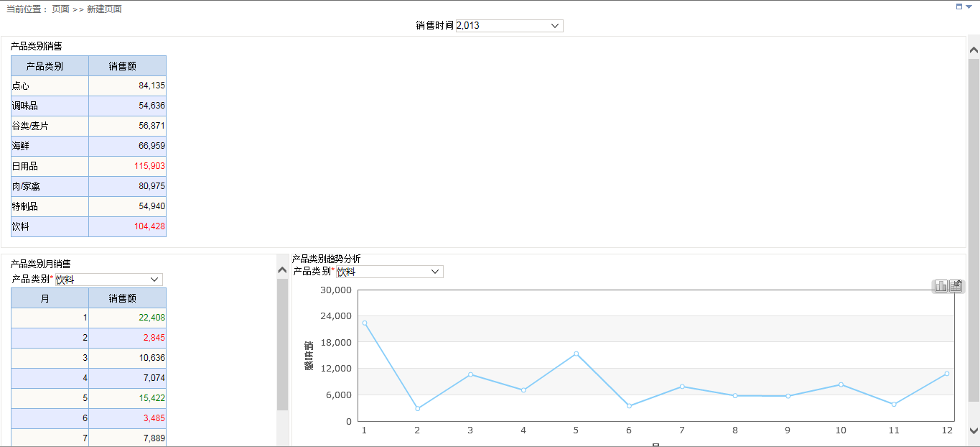The height and width of the screenshot is (447, 980).
Task: Select the 点心 row label
Action: point(20,86)
